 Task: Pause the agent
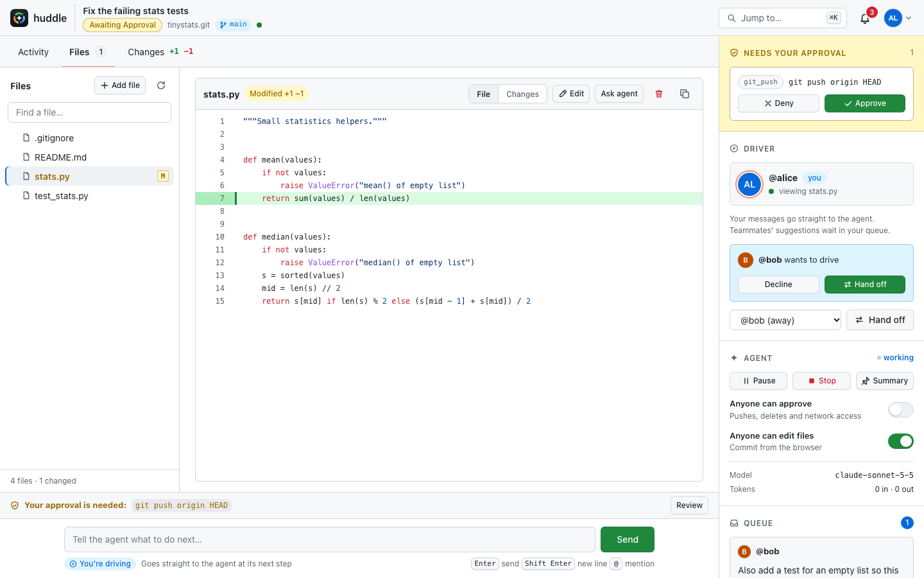758,381
